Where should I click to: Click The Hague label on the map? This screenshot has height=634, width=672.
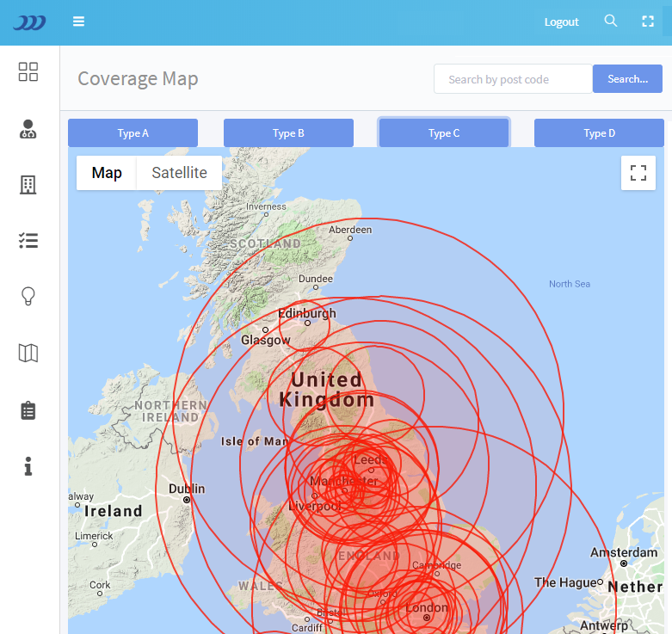[565, 582]
